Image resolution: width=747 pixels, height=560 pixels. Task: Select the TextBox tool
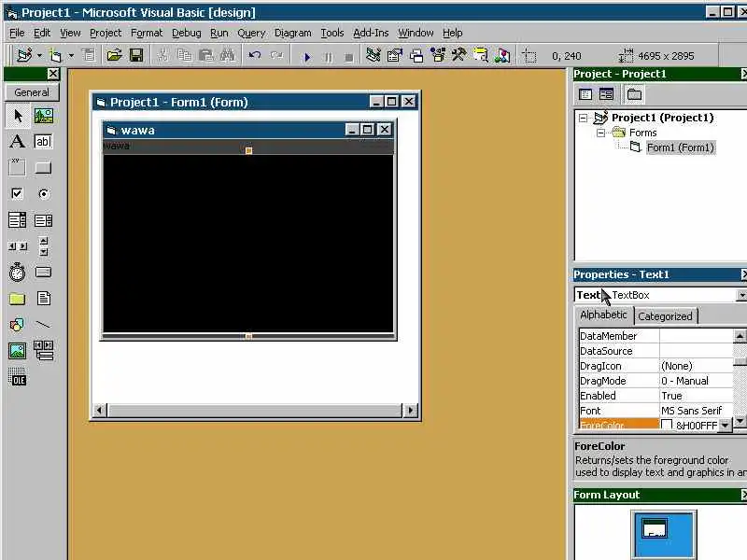click(x=43, y=142)
